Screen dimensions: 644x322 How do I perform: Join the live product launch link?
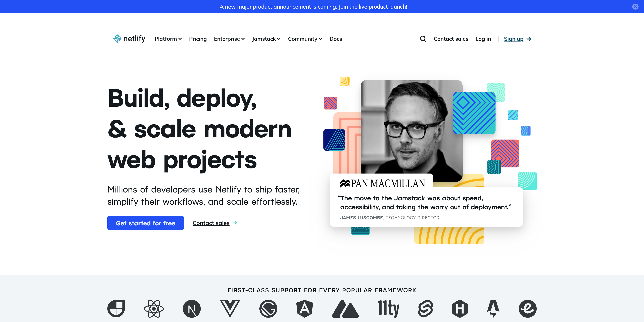pyautogui.click(x=373, y=7)
